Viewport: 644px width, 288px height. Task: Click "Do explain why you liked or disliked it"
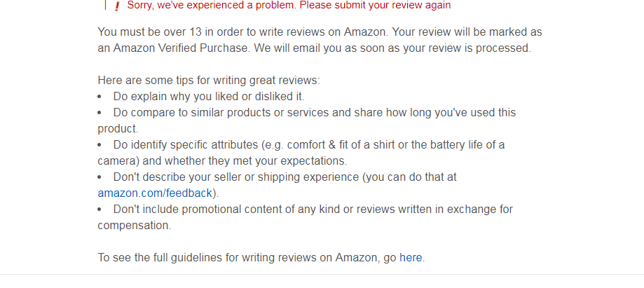point(208,97)
